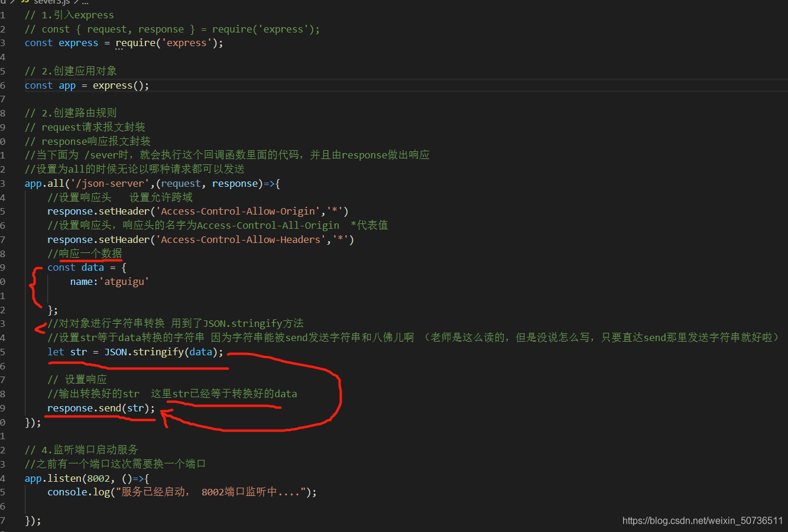
Task: Click the comment '// response响应报文封装'
Action: pos(87,141)
